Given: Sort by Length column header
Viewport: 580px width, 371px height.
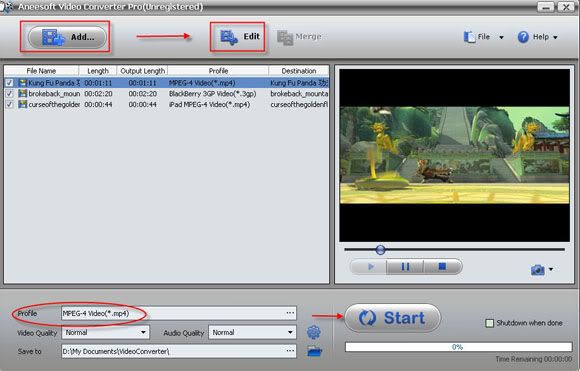Looking at the screenshot, I should coord(98,71).
